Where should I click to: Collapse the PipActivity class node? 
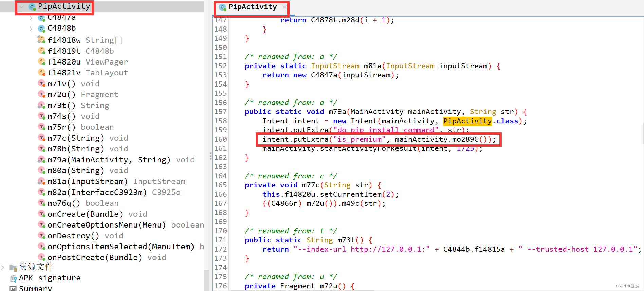(22, 7)
